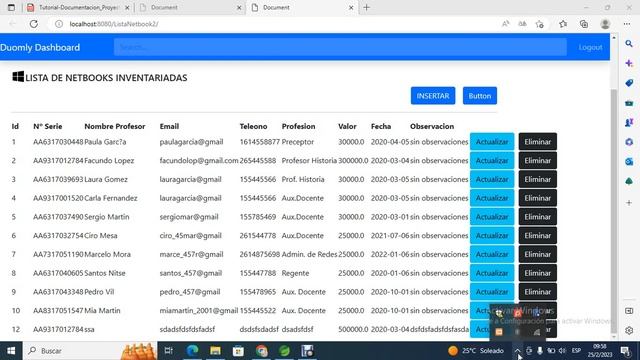Click Profesion 'Admin. de Redes' cell
The image size is (640, 360).
click(x=309, y=254)
